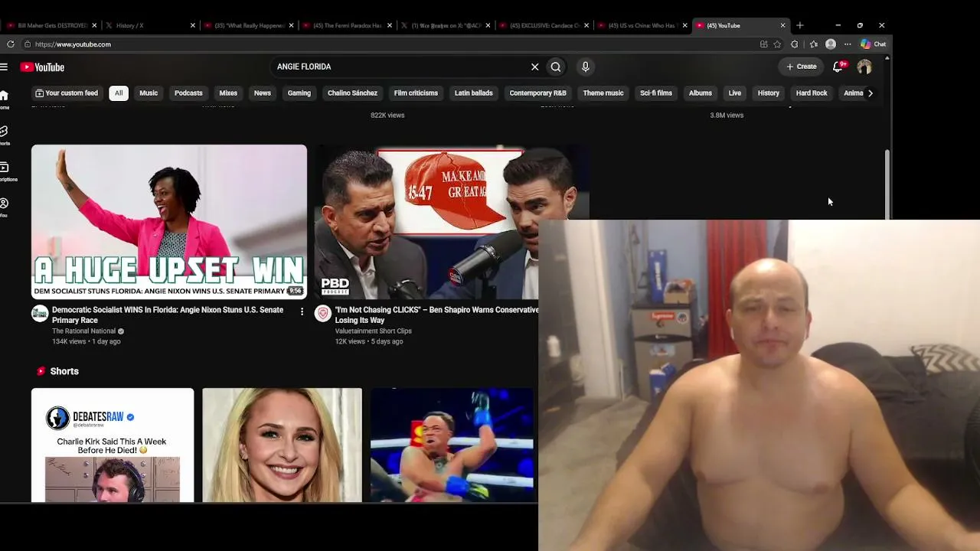
Task: Switch to EXCLUSIVE: Candace tab
Action: coord(543,25)
